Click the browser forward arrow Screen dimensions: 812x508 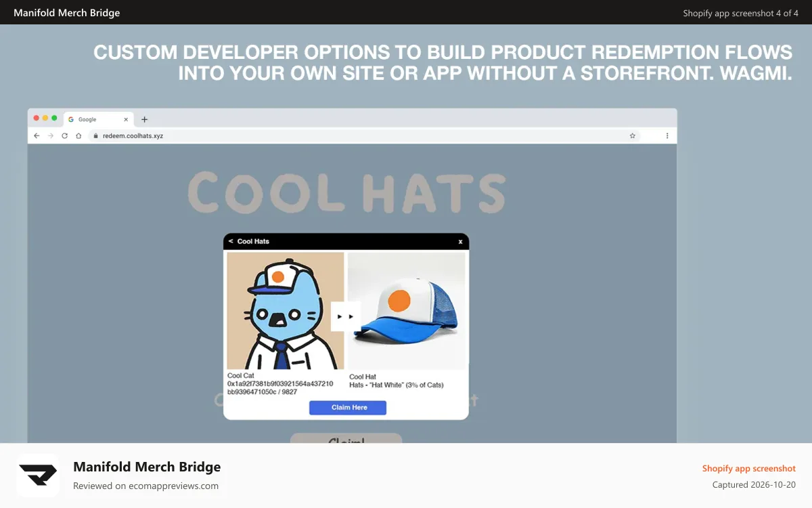pyautogui.click(x=51, y=135)
